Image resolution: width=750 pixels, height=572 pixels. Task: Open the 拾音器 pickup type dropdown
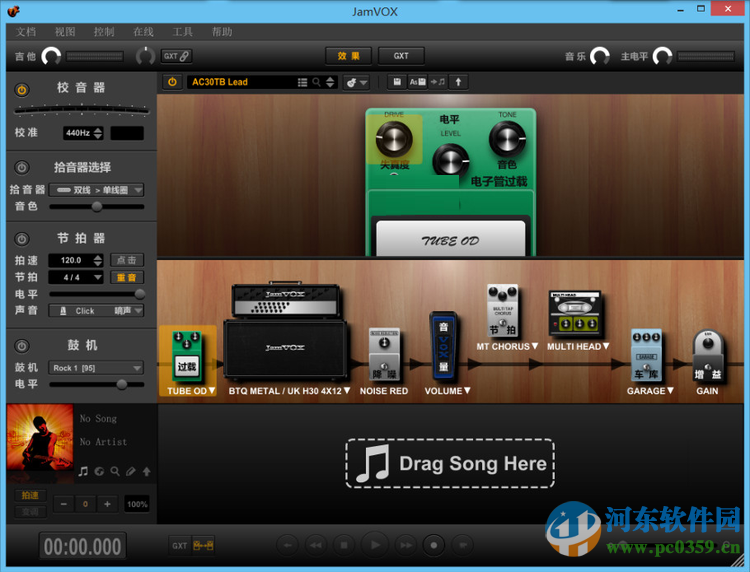[x=96, y=190]
